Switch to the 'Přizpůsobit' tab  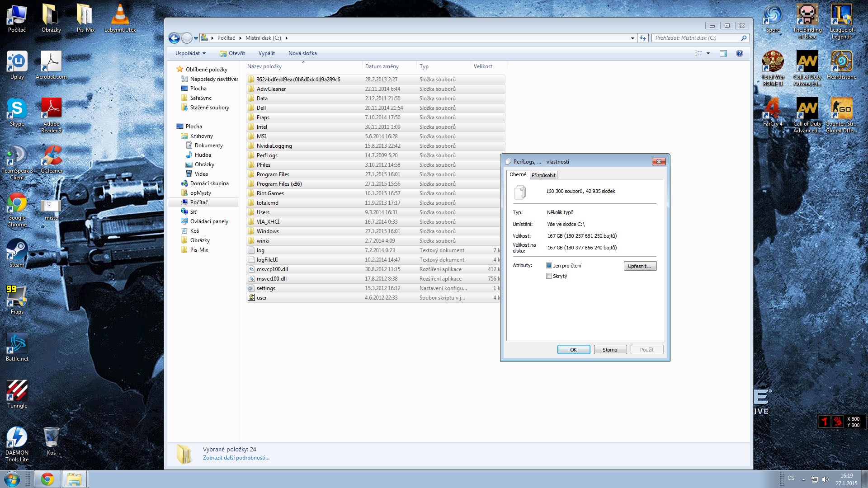point(543,175)
